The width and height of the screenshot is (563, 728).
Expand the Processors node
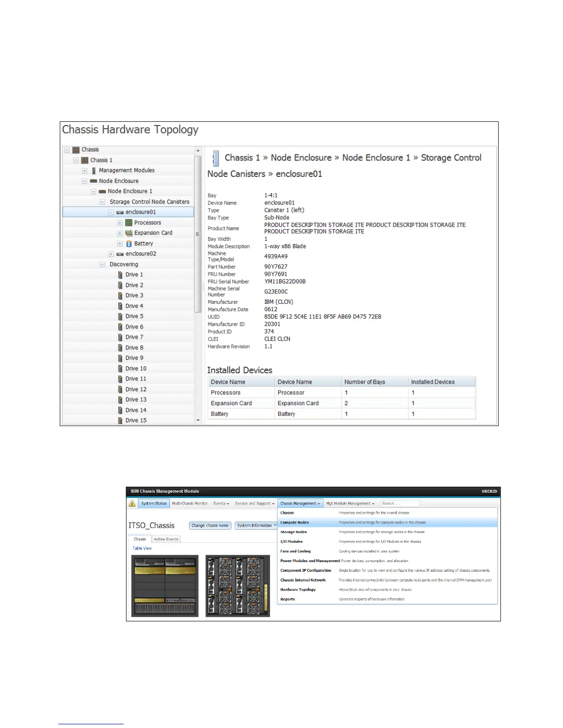click(x=120, y=223)
